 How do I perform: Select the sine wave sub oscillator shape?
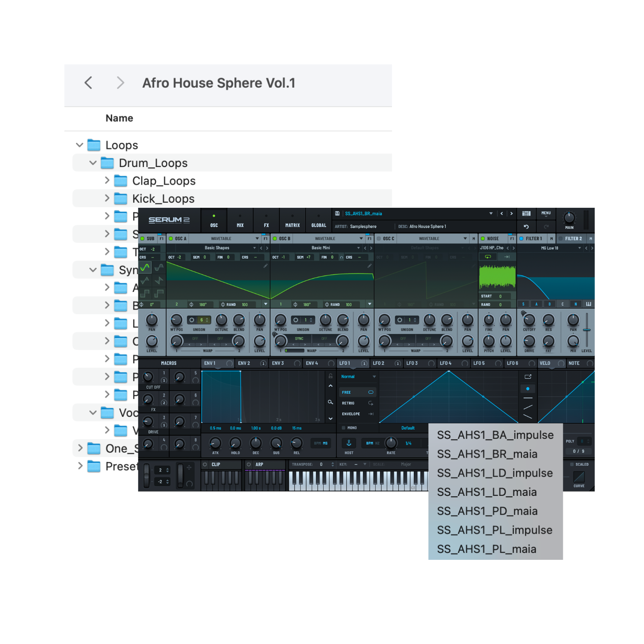click(x=145, y=267)
